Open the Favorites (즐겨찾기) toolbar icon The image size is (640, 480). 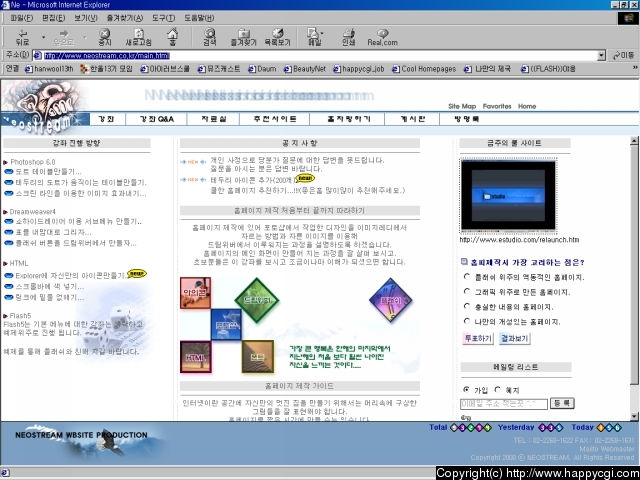[x=243, y=37]
